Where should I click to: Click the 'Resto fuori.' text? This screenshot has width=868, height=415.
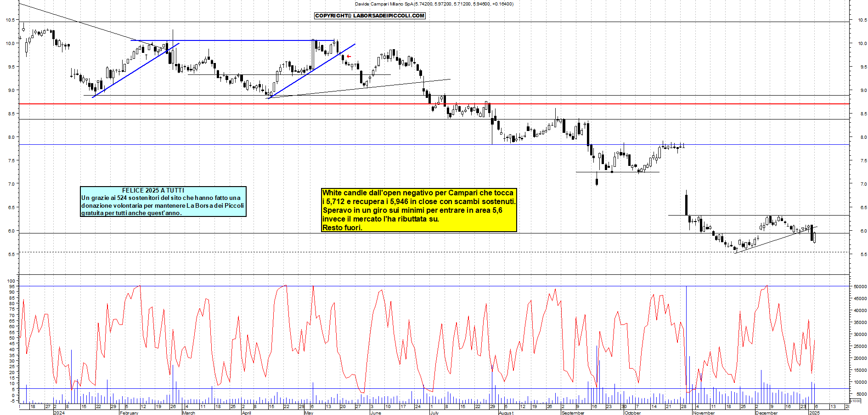pyautogui.click(x=342, y=227)
